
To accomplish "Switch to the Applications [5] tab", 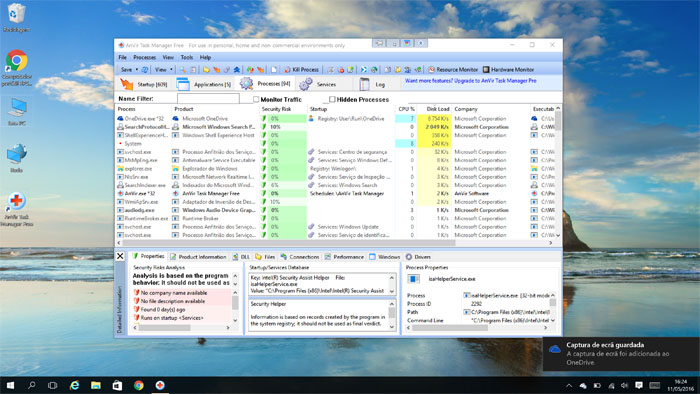I will coord(204,84).
